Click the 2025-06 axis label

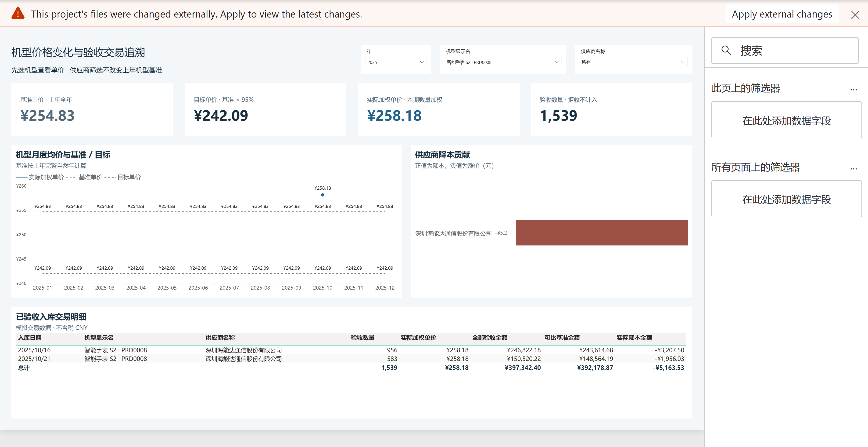coord(198,288)
